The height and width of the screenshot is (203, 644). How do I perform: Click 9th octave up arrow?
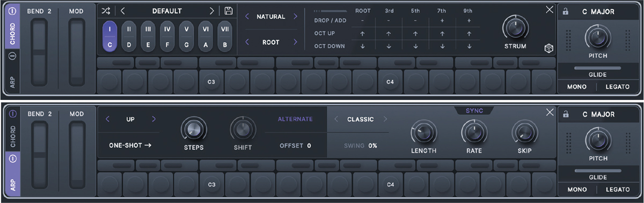click(x=469, y=33)
